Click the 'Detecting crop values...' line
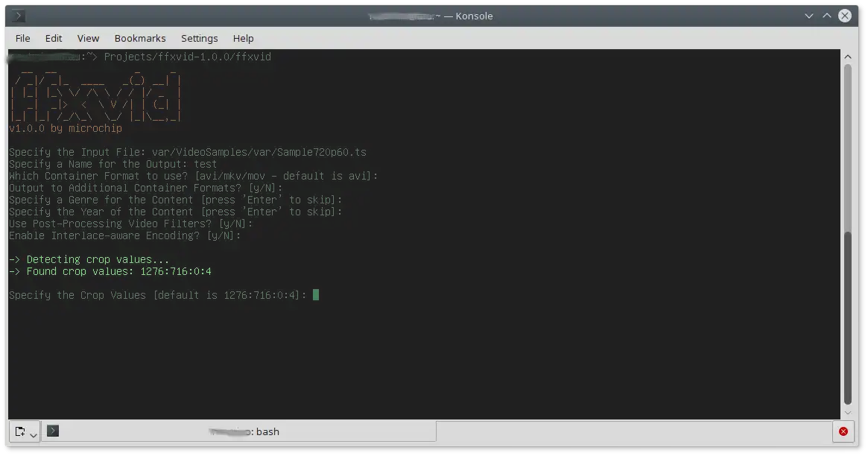The image size is (868, 456). click(89, 259)
